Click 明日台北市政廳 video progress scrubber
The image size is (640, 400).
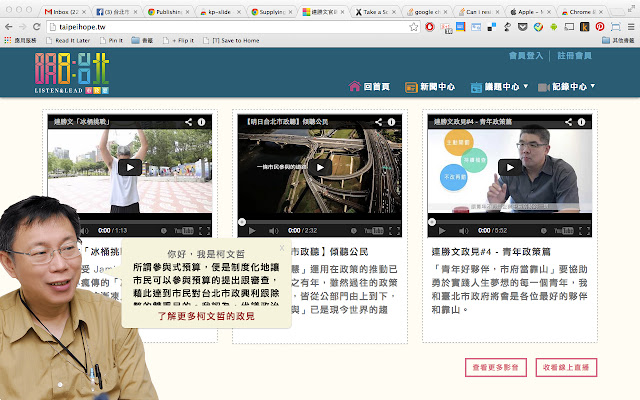pyautogui.click(x=242, y=222)
